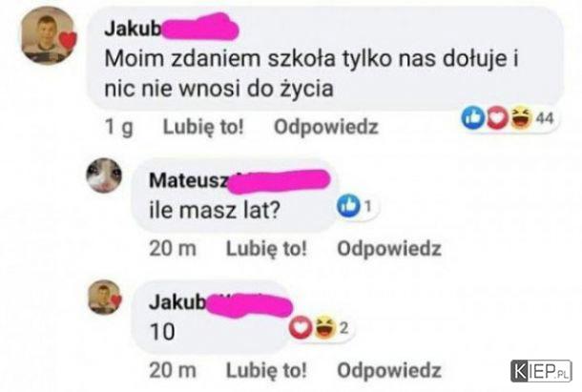Screen dimensions: 582x392
Task: Open Jakub's profile picture on the top comment
Action: pyautogui.click(x=49, y=35)
